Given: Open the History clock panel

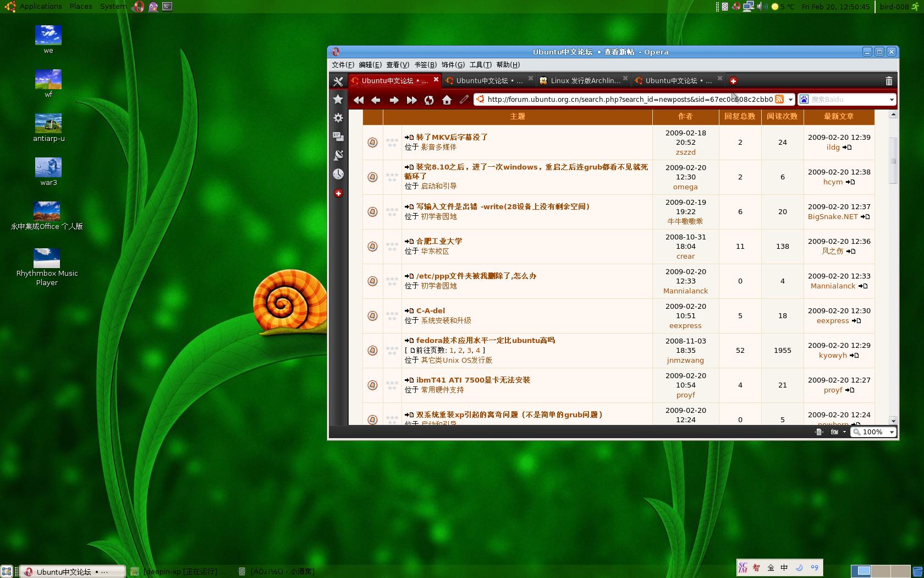Looking at the screenshot, I should [338, 174].
